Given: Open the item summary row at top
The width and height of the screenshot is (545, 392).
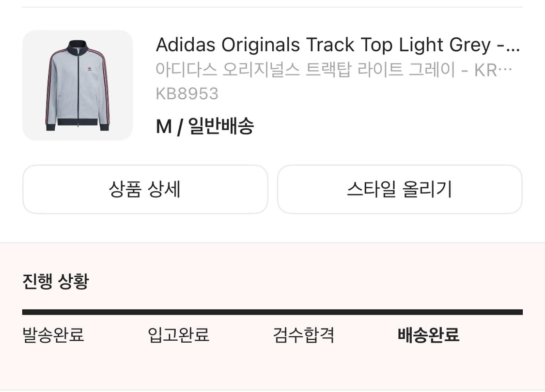Looking at the screenshot, I should point(272,85).
